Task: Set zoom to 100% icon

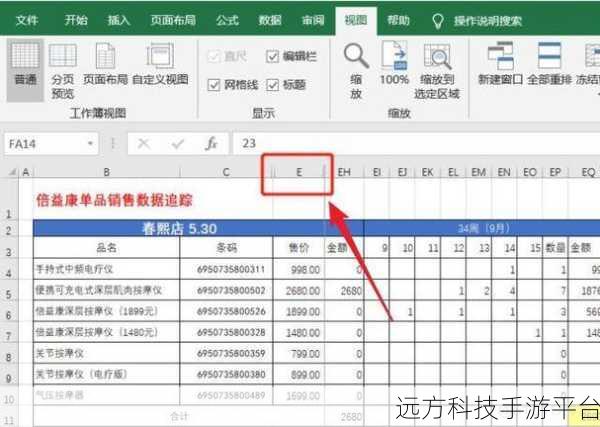Action: pyautogui.click(x=394, y=55)
